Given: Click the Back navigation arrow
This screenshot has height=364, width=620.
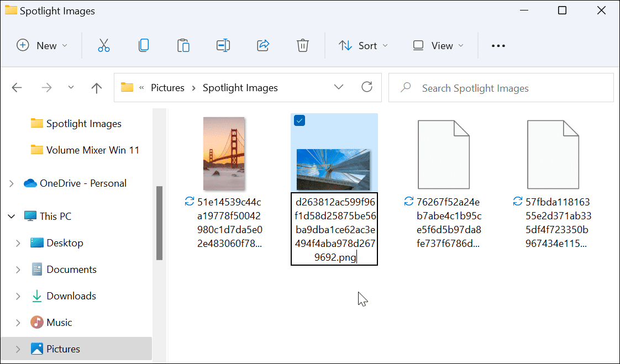Looking at the screenshot, I should click(17, 87).
